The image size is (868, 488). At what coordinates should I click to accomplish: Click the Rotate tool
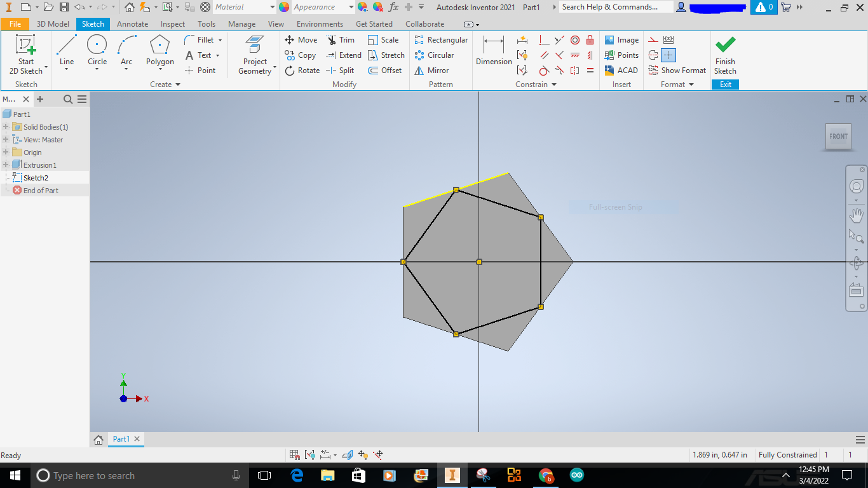[302, 71]
